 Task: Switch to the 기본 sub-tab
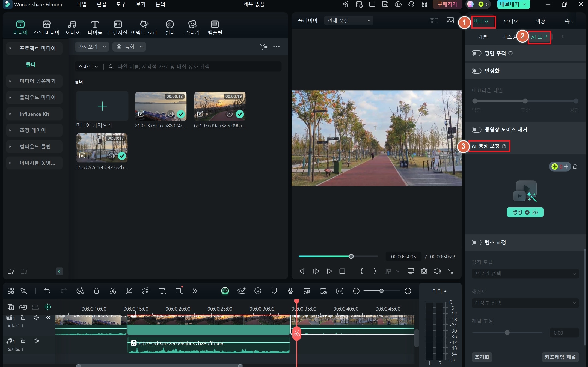coord(482,37)
